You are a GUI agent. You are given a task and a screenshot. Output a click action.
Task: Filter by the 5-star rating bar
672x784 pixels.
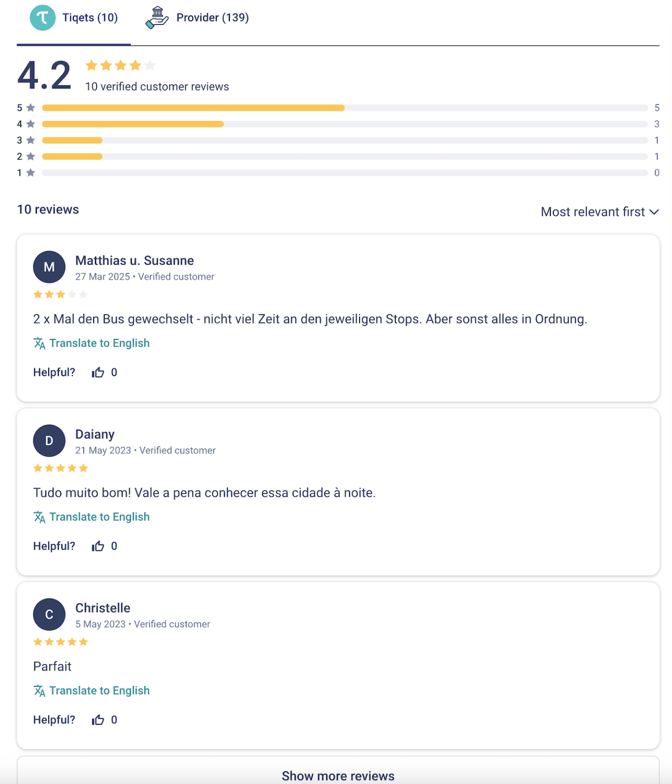click(344, 108)
